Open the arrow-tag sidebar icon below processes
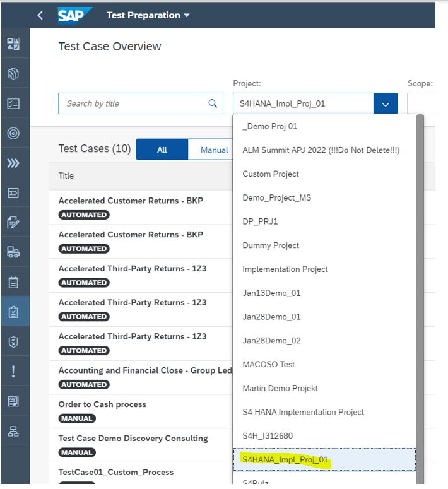 tap(13, 193)
